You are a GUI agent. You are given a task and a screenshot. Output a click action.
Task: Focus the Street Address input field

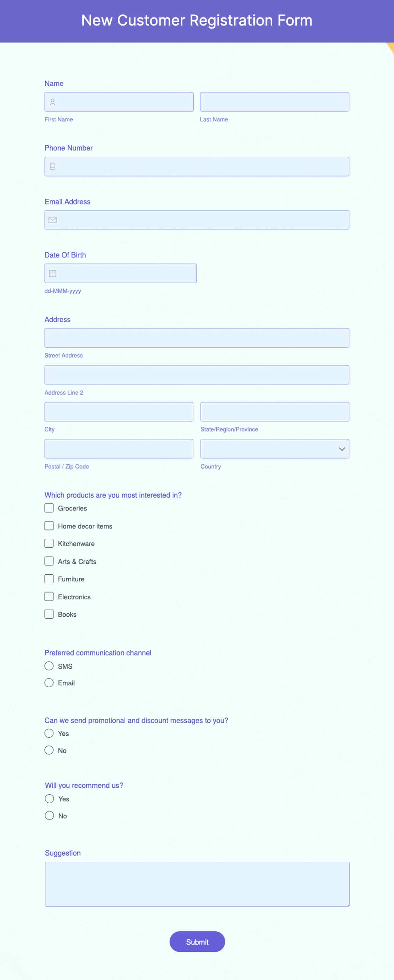pos(197,338)
